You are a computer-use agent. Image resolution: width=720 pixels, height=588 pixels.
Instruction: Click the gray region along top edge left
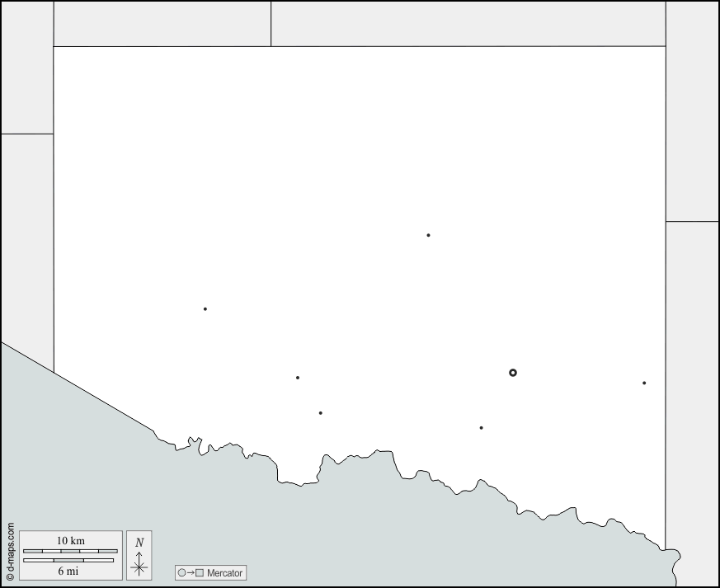(x=162, y=23)
